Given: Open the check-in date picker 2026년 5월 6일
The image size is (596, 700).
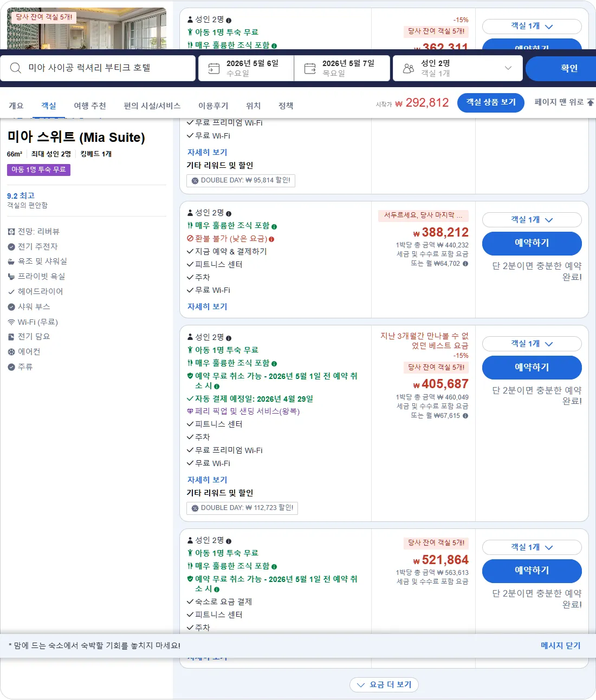Looking at the screenshot, I should 246,68.
